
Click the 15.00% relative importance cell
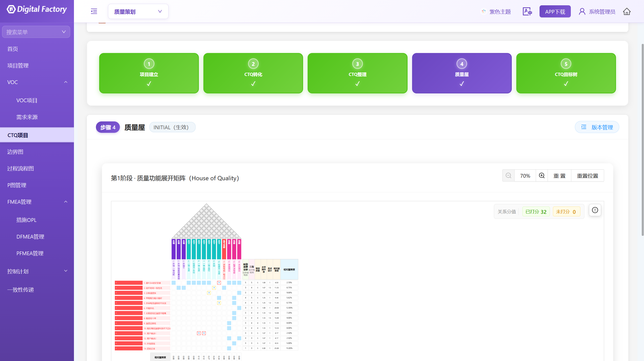(289, 348)
